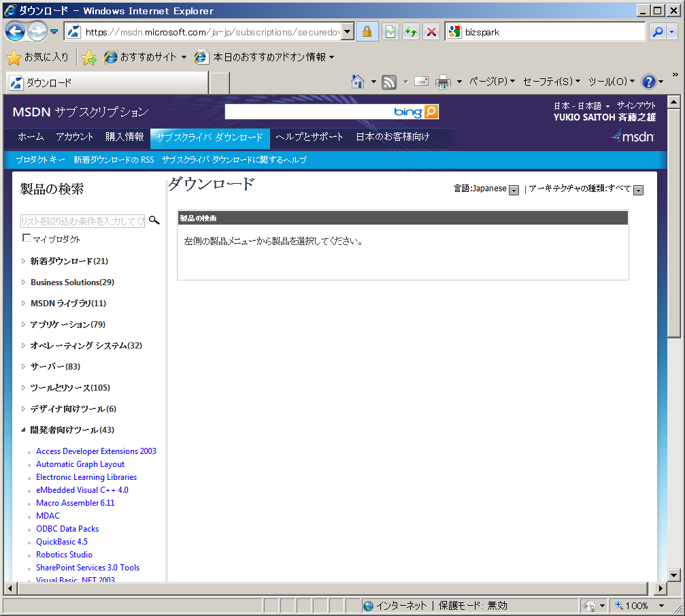The image size is (685, 616).
Task: Click the vertical scrollbar down arrow
Action: (x=673, y=574)
